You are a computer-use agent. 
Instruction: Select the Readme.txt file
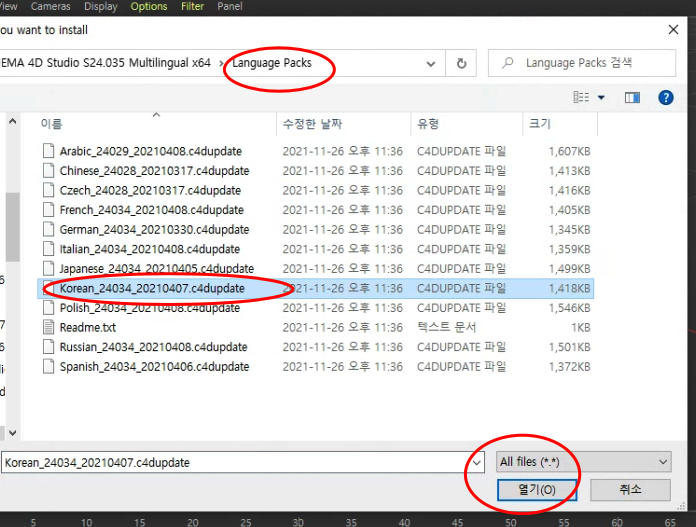[x=87, y=328]
